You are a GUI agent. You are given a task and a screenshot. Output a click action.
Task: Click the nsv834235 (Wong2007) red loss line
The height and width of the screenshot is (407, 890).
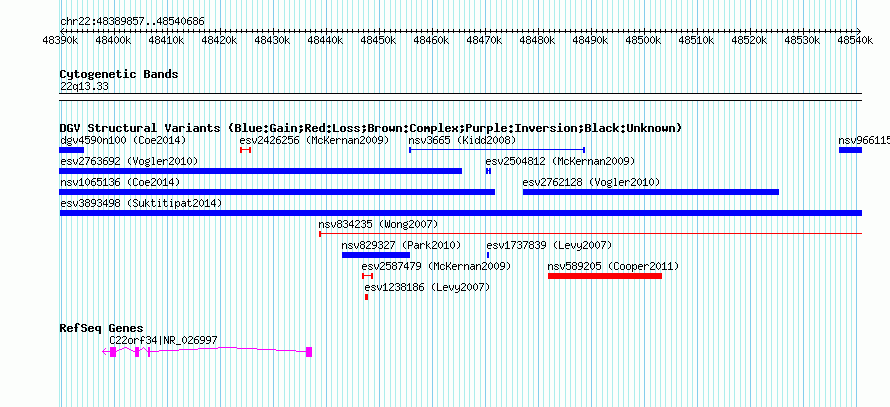[x=590, y=233]
